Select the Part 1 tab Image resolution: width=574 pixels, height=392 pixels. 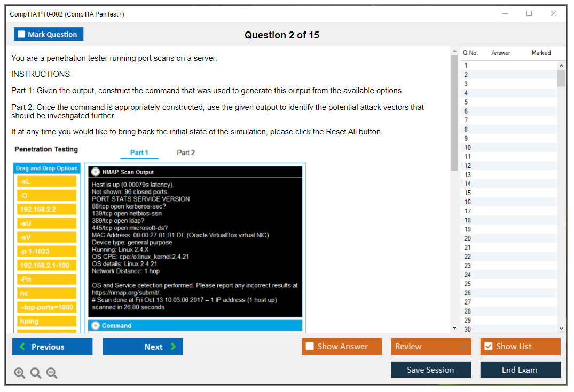coord(139,153)
